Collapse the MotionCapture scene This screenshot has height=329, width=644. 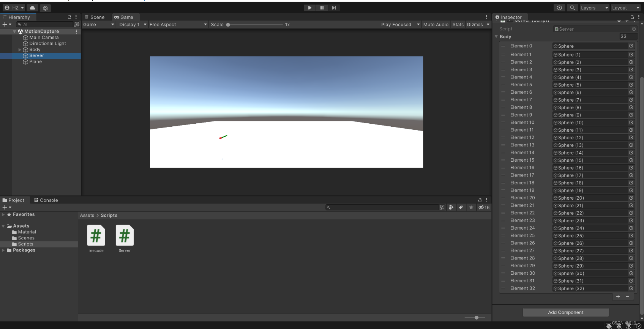(x=14, y=31)
